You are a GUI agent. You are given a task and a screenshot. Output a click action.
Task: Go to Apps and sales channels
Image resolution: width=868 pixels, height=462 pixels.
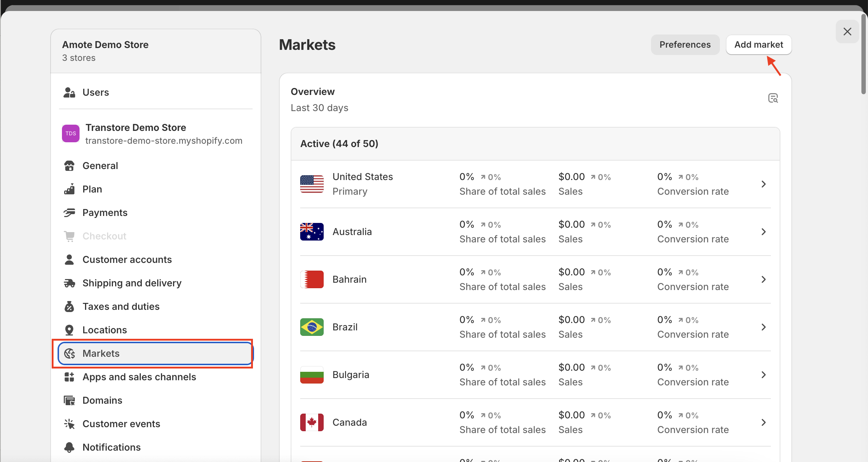click(139, 377)
